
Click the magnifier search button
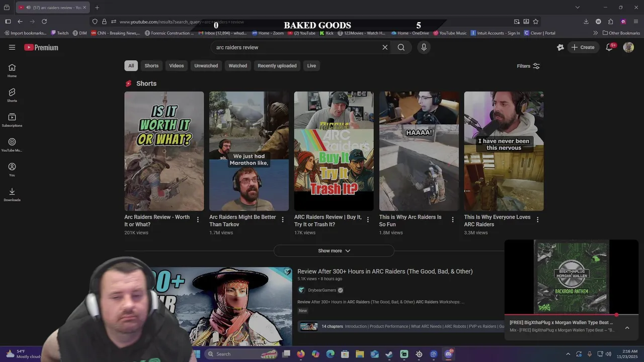pyautogui.click(x=401, y=47)
